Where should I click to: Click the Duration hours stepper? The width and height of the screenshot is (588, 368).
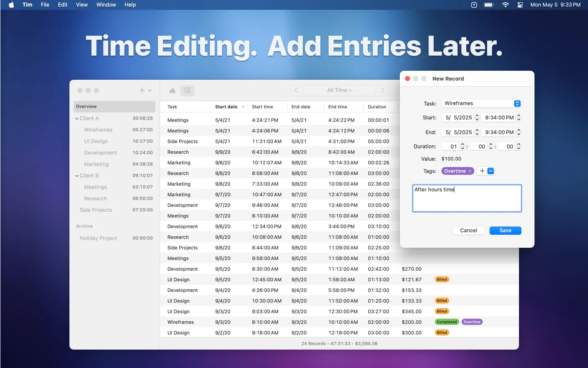(x=463, y=146)
